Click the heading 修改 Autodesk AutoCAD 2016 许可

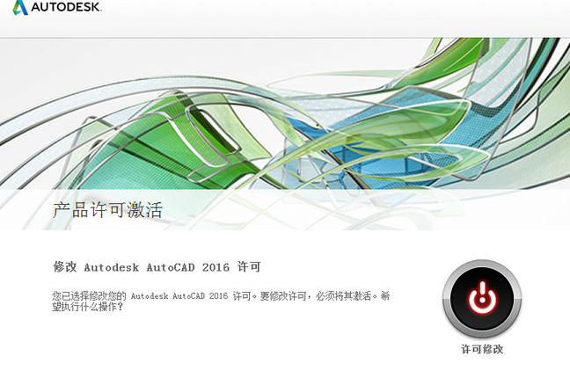click(x=157, y=267)
